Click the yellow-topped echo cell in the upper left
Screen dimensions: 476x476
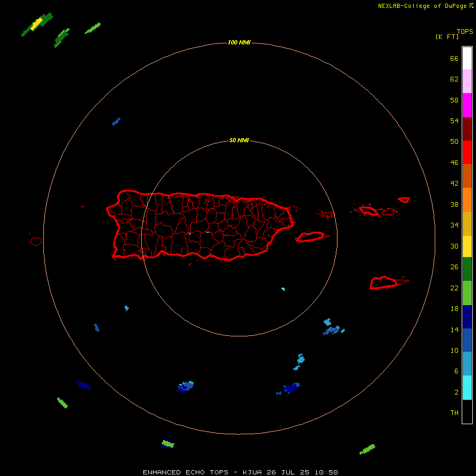coord(36,24)
